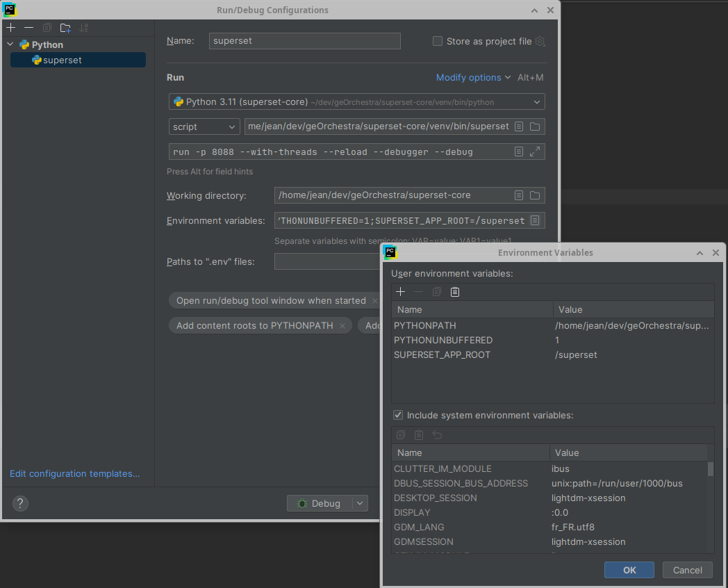The width and height of the screenshot is (728, 588).
Task: Remove Open run/debug tool window option
Action: pos(374,301)
